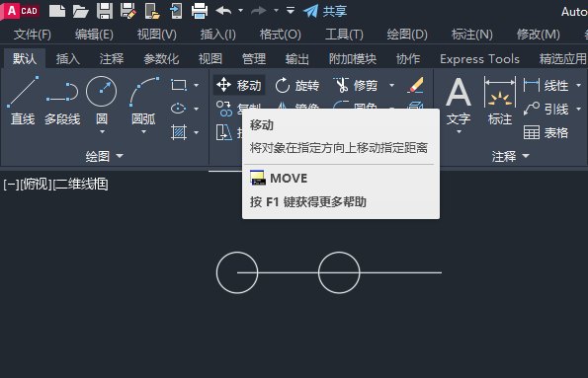Select the 文字 text tool
This screenshot has height=378, width=588.
[459, 101]
